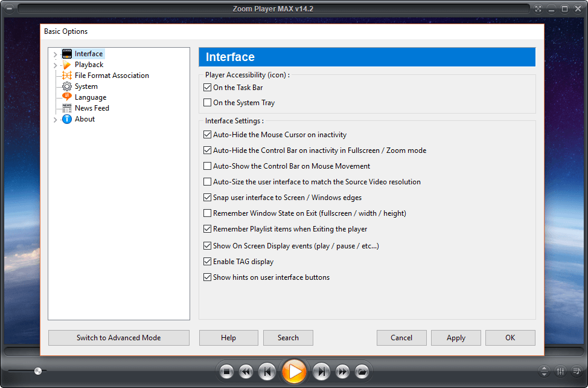The height and width of the screenshot is (388, 588).
Task: Jump to the previous track
Action: pyautogui.click(x=267, y=372)
